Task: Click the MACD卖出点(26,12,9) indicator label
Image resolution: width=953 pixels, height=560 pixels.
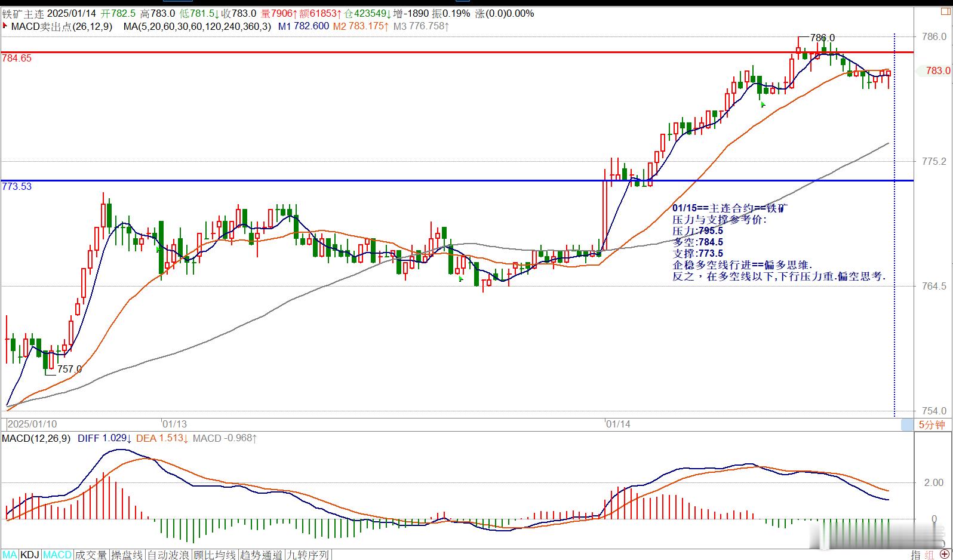Action: 62,26
